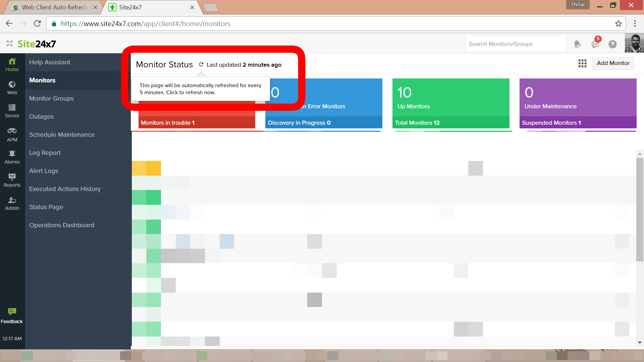The height and width of the screenshot is (362, 644).
Task: Open the Web monitors sidebar icon
Action: [x=12, y=84]
